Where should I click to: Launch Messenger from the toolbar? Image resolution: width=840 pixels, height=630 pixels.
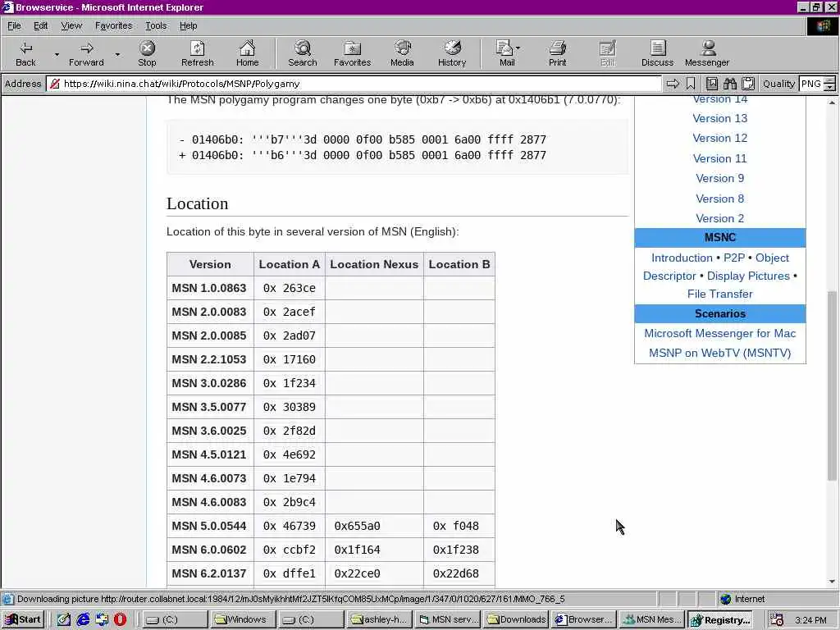pos(707,53)
